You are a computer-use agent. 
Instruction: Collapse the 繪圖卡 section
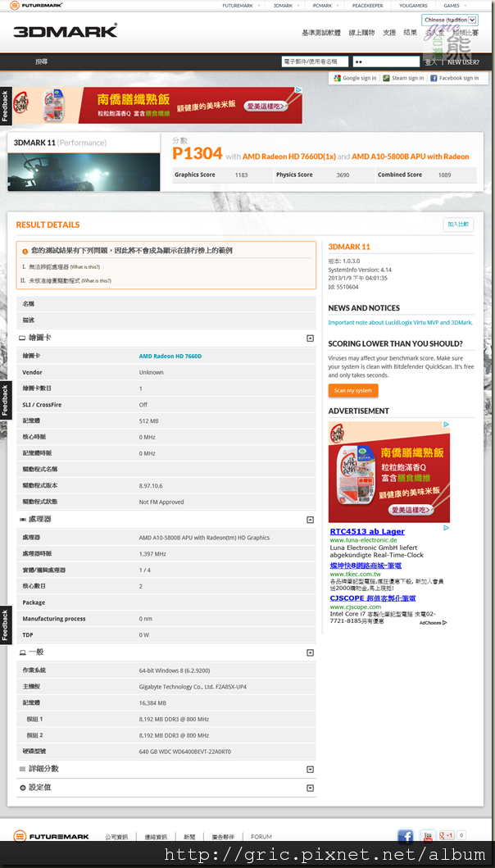pos(310,339)
